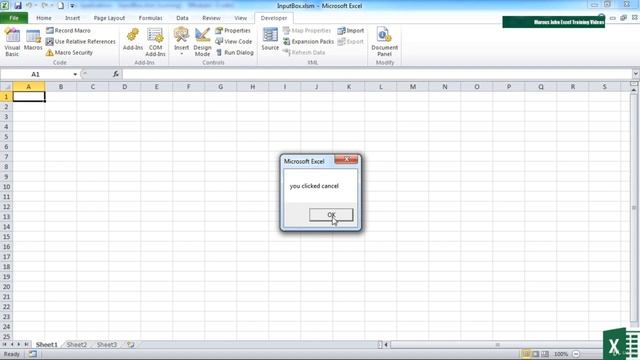Click View Code

[233, 42]
